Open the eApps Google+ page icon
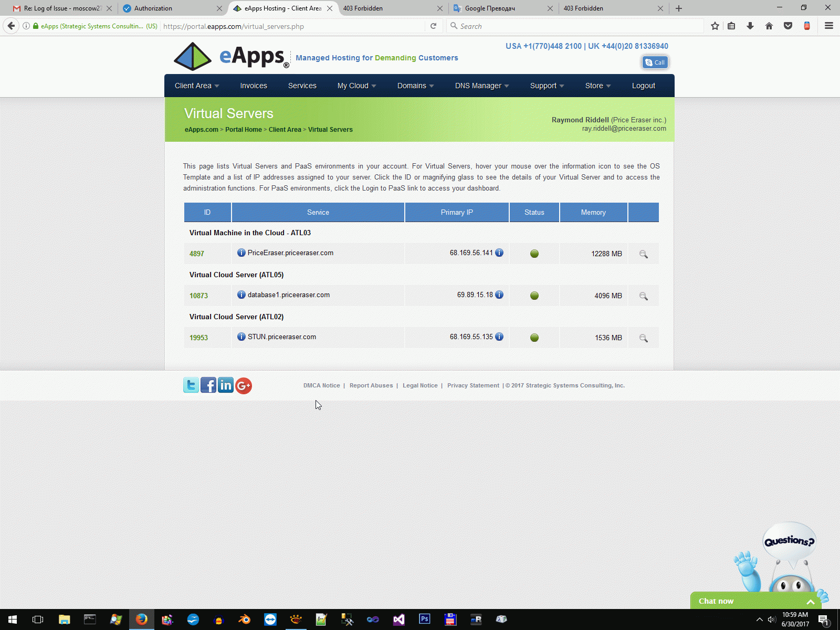840x630 pixels. pyautogui.click(x=244, y=386)
